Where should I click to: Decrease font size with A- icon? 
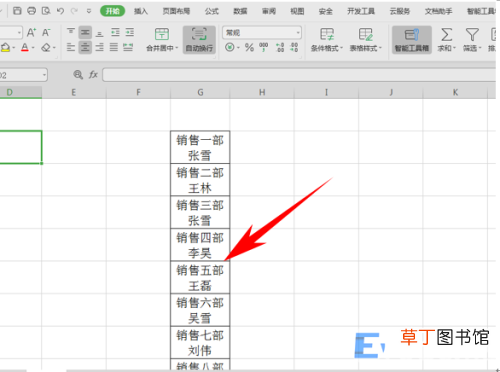(x=46, y=32)
